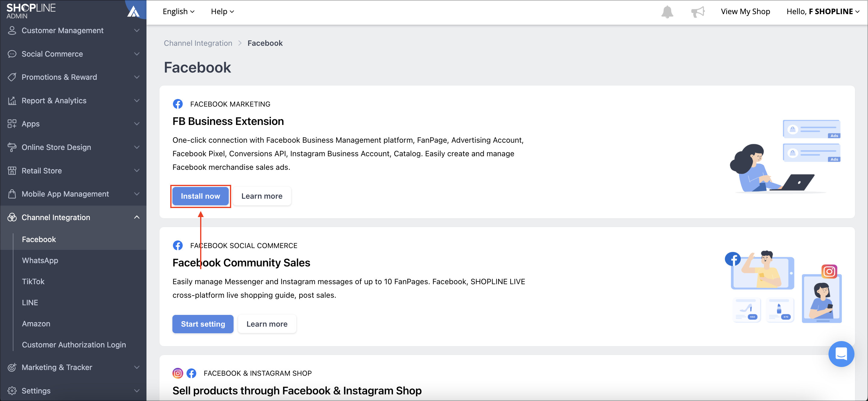Screen dimensions: 868x401
Task: Click the Settings gear icon
Action: click(x=12, y=390)
